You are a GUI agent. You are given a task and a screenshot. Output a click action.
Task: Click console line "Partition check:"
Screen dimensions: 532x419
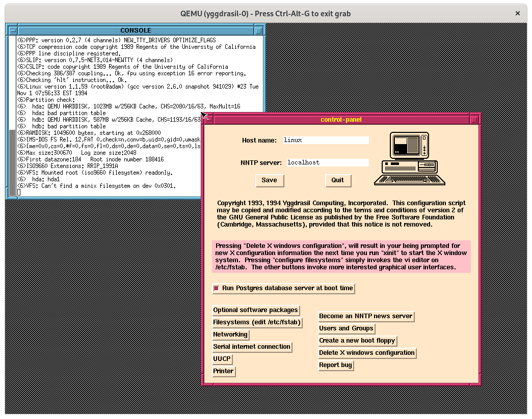click(x=46, y=100)
